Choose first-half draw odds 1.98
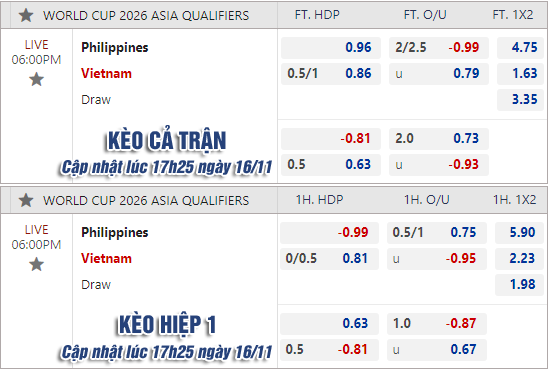Screen dimensions: 548x370 519,285
